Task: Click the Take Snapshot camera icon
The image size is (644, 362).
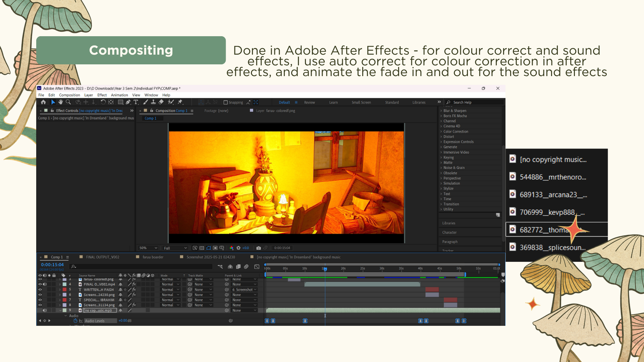Action: pyautogui.click(x=259, y=248)
